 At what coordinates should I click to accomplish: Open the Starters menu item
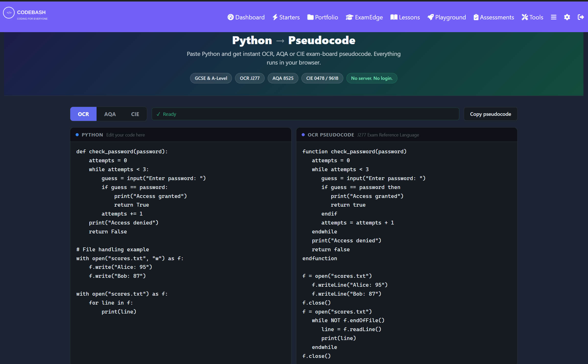tap(286, 17)
